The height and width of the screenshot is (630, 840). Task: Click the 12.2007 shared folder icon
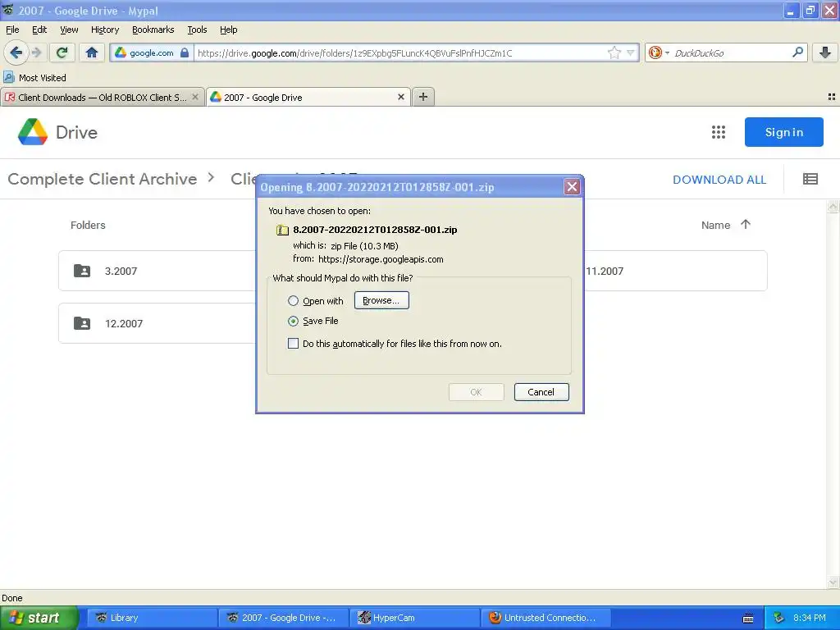[x=82, y=323]
